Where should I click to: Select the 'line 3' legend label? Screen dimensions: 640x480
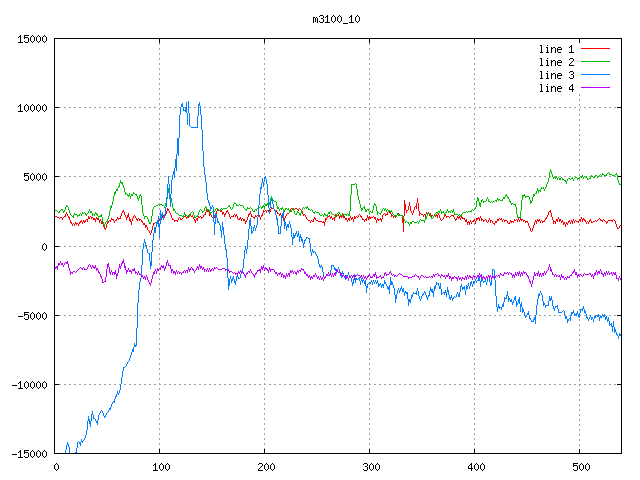(x=556, y=75)
